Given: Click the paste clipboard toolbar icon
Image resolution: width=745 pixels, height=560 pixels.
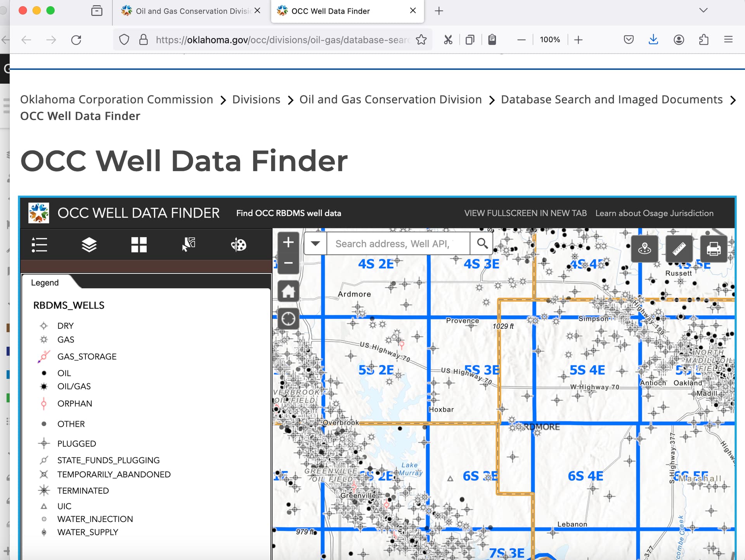Looking at the screenshot, I should [492, 40].
